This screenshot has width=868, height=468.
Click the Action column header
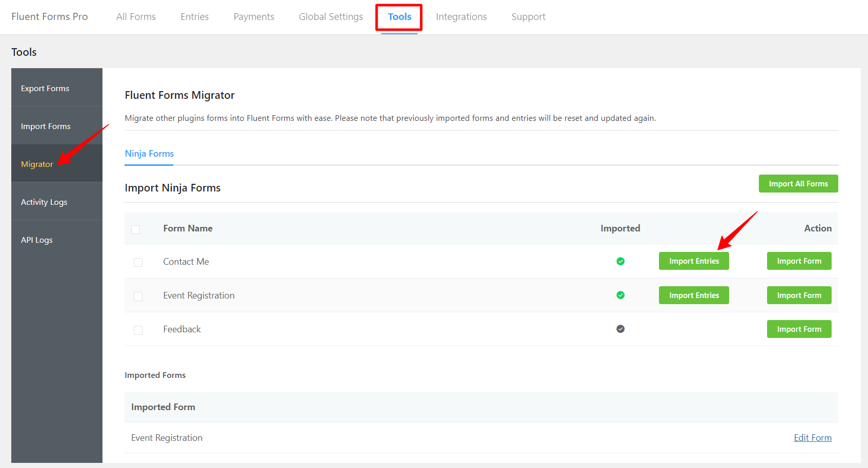[x=818, y=228]
